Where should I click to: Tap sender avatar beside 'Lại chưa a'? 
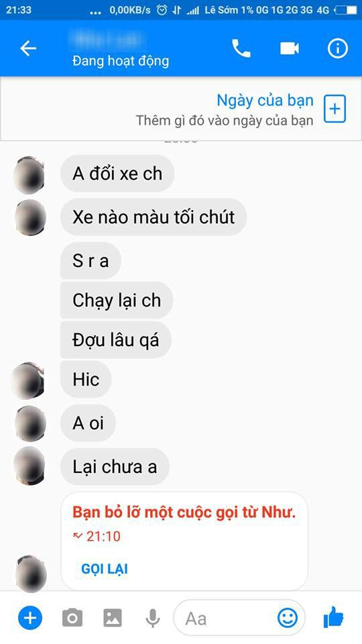[x=29, y=466]
